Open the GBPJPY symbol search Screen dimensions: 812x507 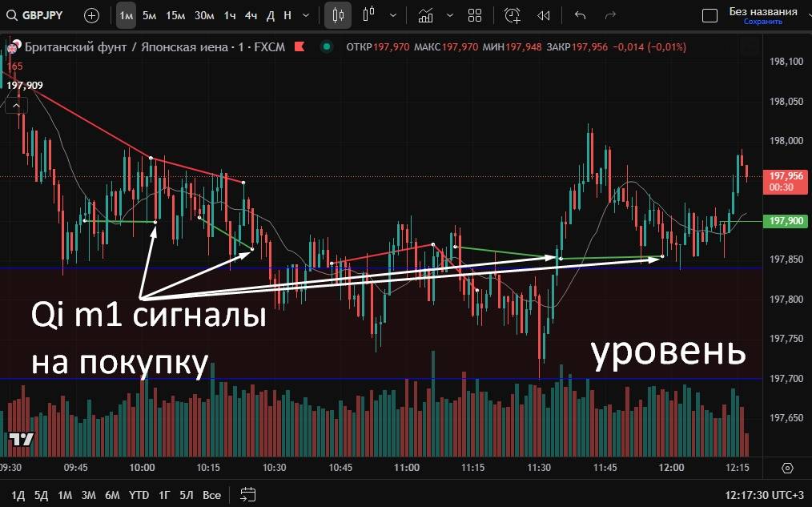[x=34, y=15]
